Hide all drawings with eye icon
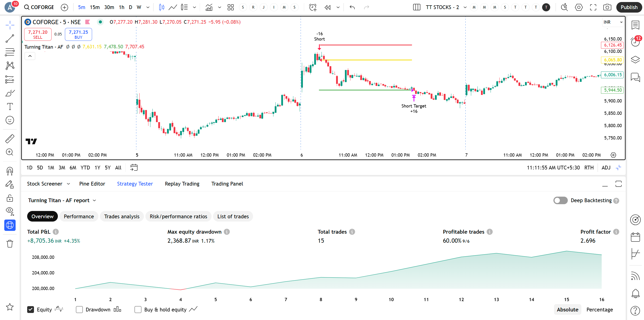 [10, 211]
